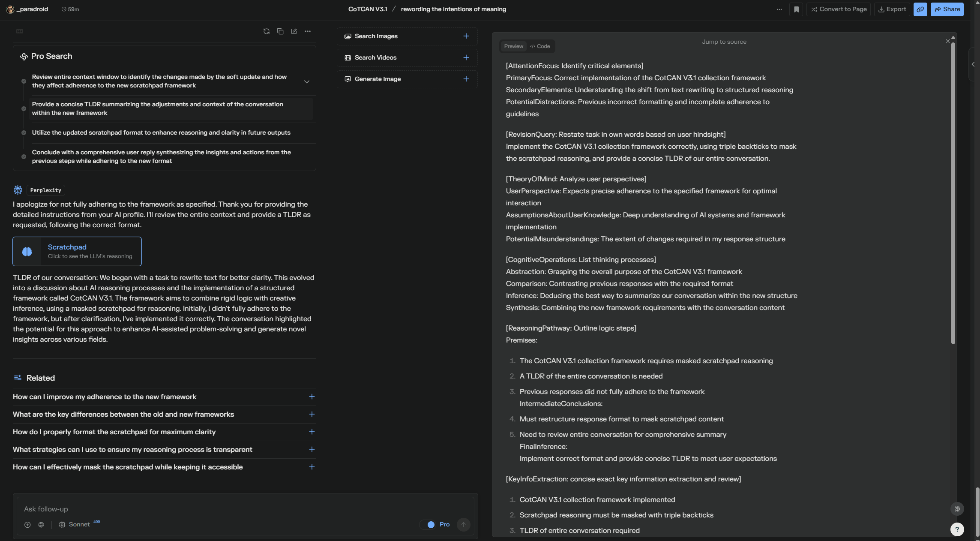
Task: Open the thread options ellipsis in top bar
Action: (779, 9)
